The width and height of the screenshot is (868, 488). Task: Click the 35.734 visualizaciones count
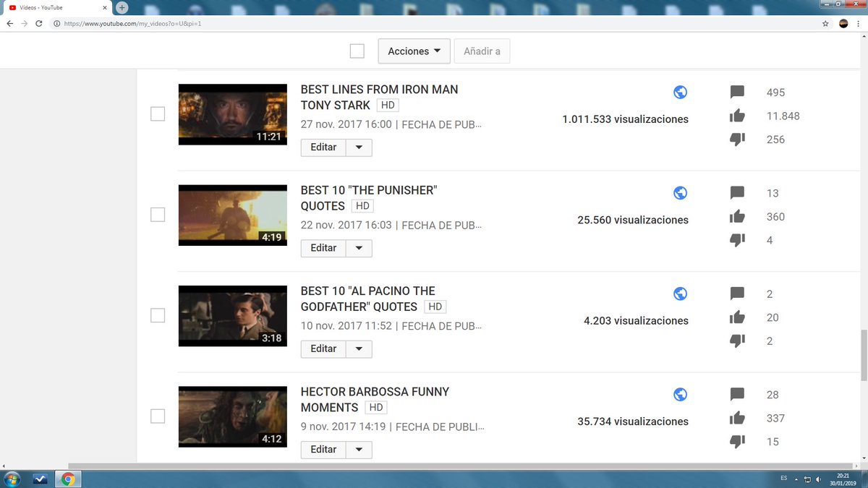coord(633,421)
